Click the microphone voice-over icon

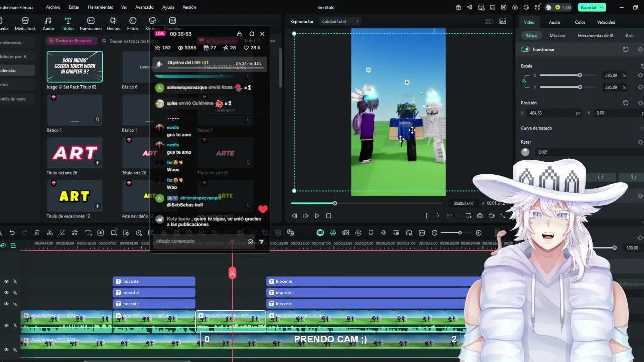(x=383, y=233)
